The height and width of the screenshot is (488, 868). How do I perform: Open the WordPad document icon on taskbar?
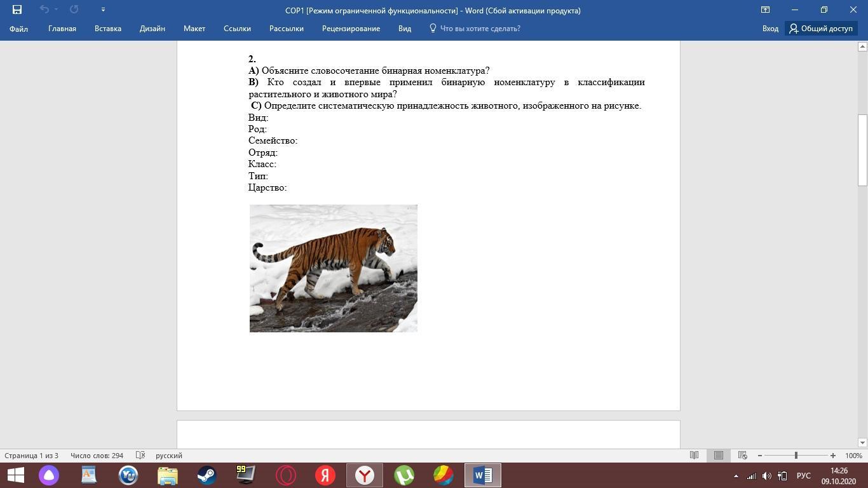(88, 475)
